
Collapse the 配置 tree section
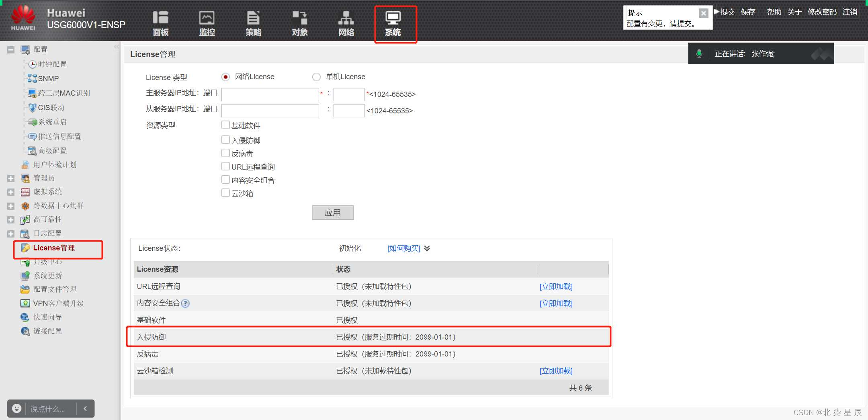(x=10, y=49)
